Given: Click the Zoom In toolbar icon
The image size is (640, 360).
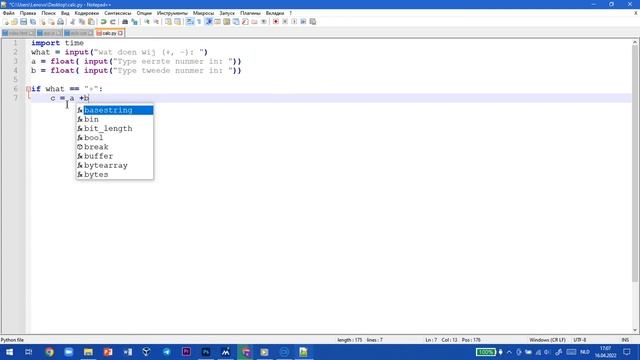Looking at the screenshot, I should [x=147, y=22].
